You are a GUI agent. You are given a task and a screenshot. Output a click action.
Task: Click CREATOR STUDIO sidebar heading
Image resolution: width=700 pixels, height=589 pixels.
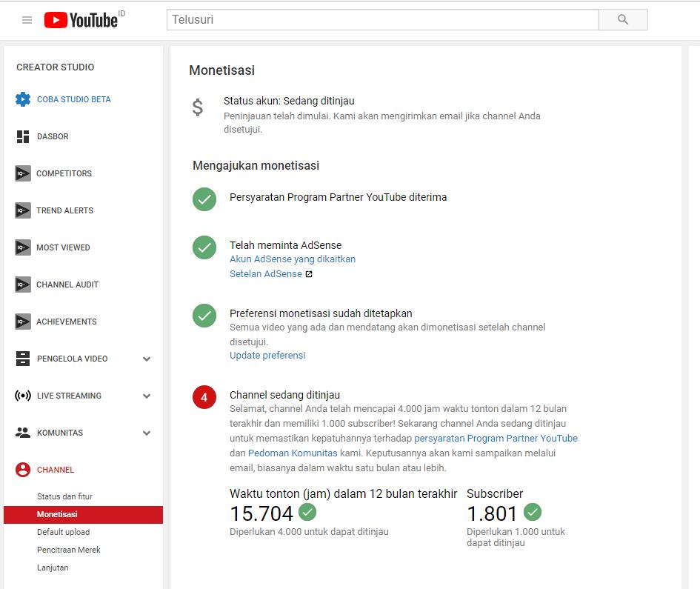[56, 67]
